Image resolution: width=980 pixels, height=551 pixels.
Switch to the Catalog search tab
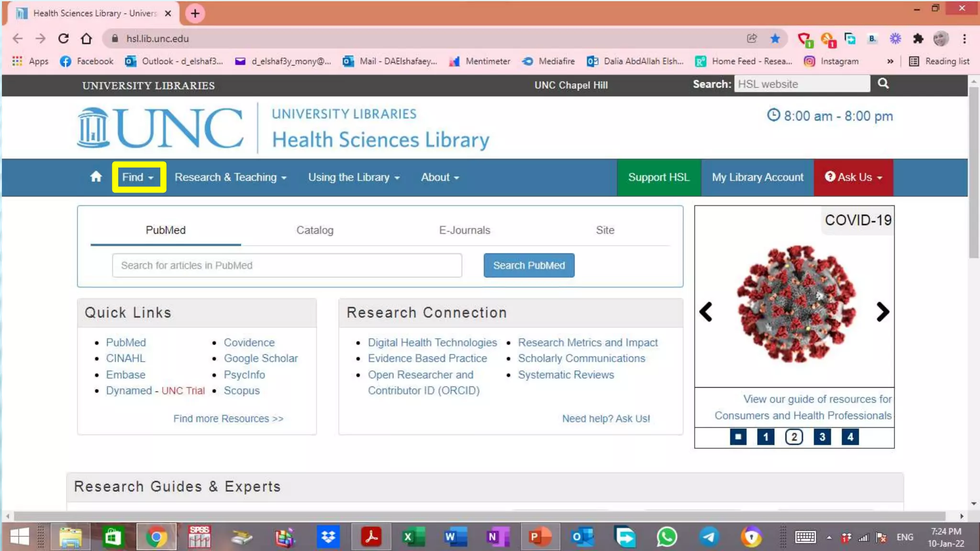[314, 230]
